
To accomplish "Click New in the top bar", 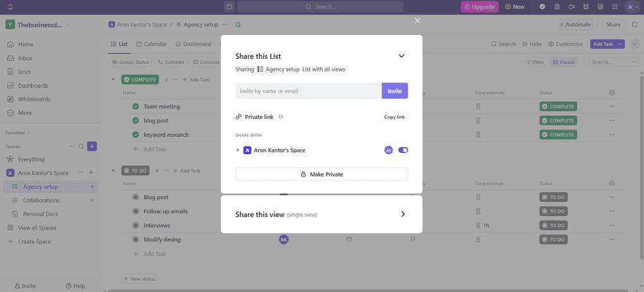I will (x=515, y=6).
